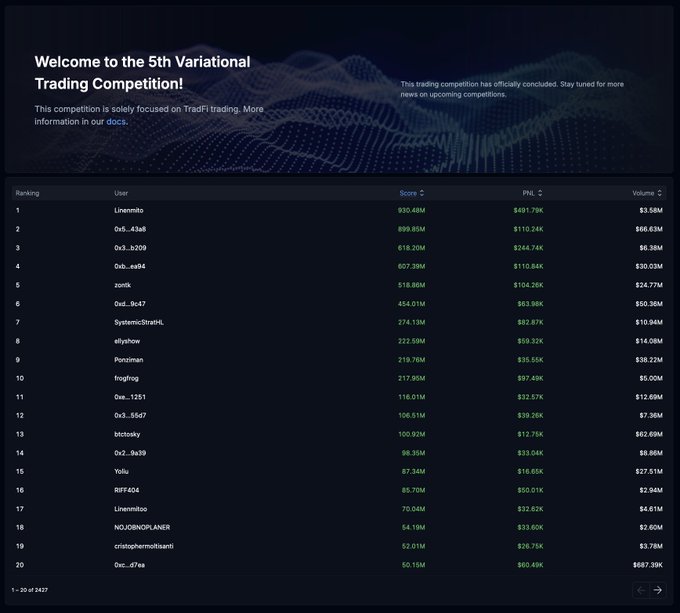Click the $491.79K PNL value
This screenshot has width=680, height=613.
click(x=528, y=210)
